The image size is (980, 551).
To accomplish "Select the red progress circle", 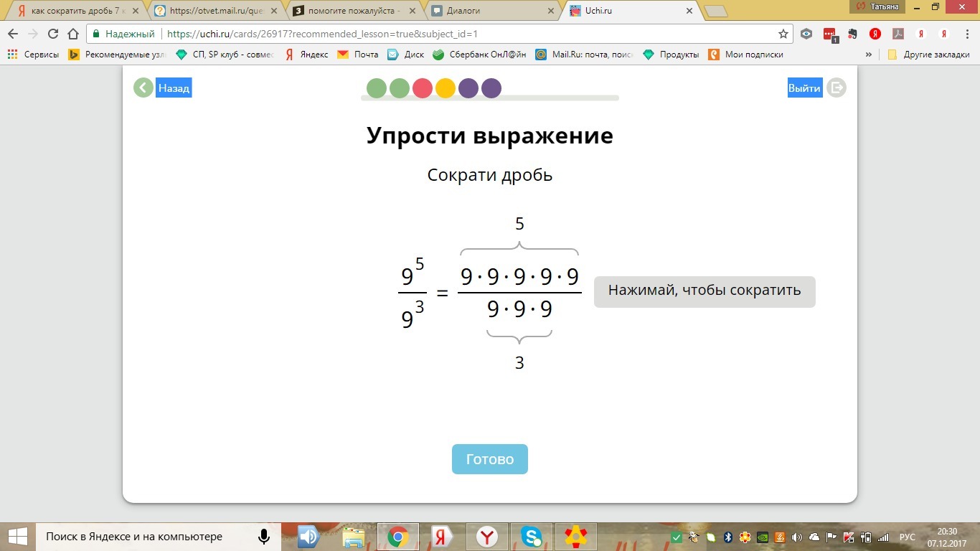I will click(423, 88).
